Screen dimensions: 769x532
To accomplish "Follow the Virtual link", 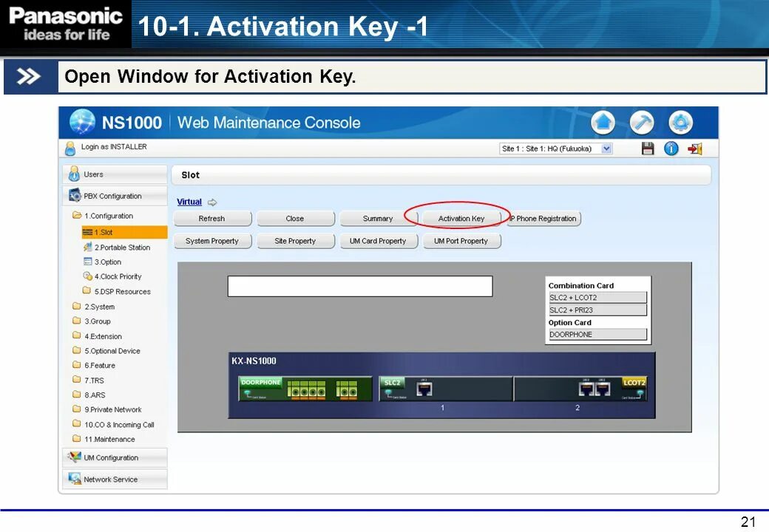I will (189, 202).
